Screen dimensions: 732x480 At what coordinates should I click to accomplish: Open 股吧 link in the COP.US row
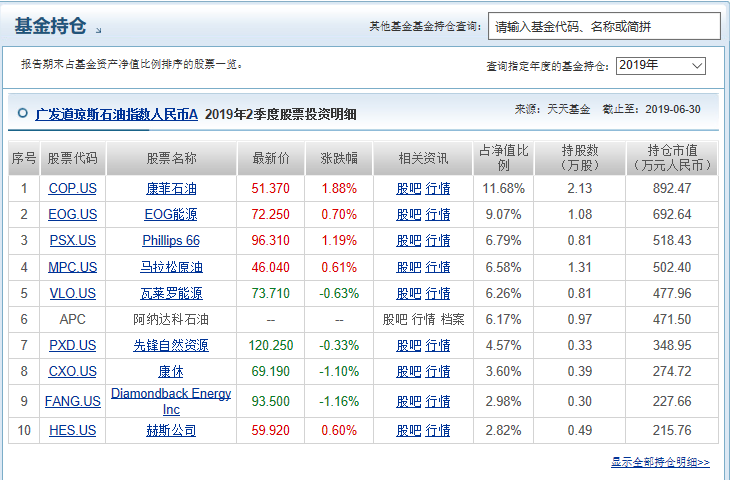coord(408,189)
